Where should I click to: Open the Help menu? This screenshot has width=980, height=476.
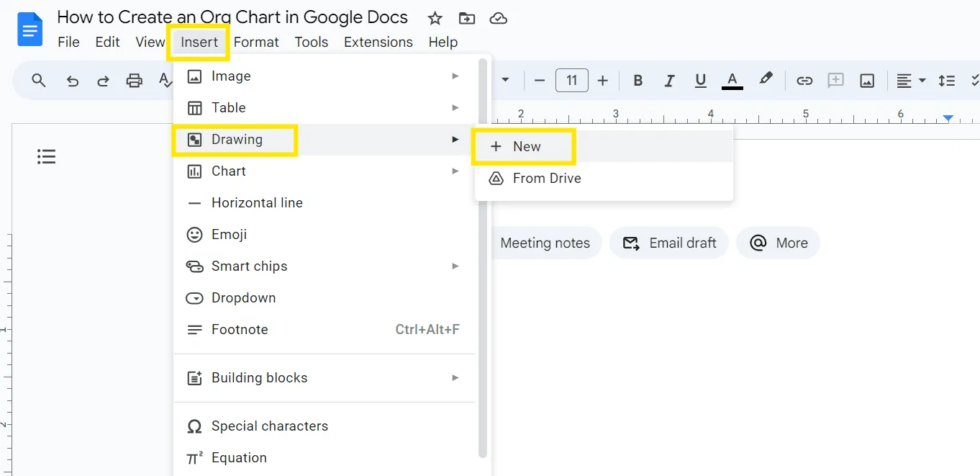coord(443,42)
